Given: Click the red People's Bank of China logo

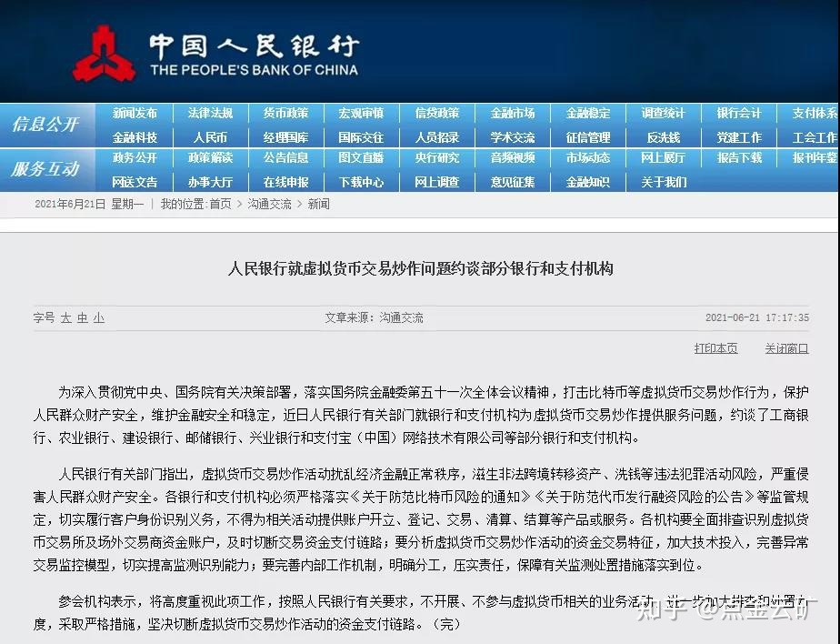Looking at the screenshot, I should (104, 55).
